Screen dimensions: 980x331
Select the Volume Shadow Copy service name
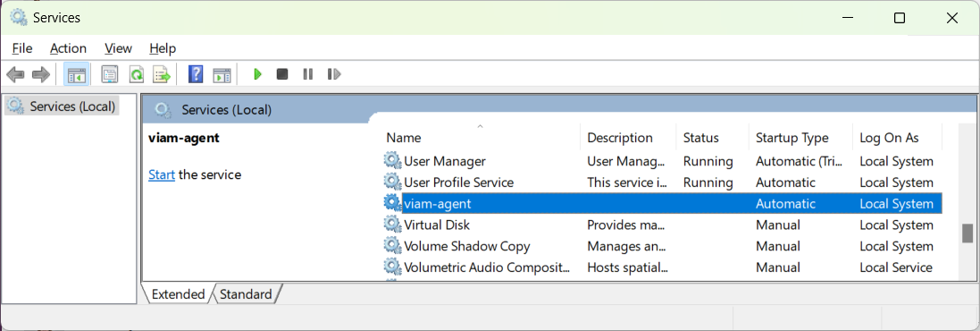467,246
